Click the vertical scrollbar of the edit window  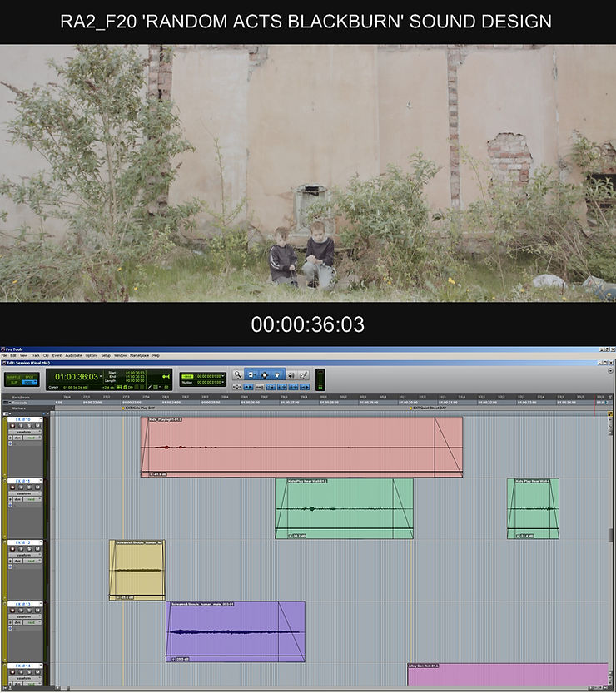(611, 552)
